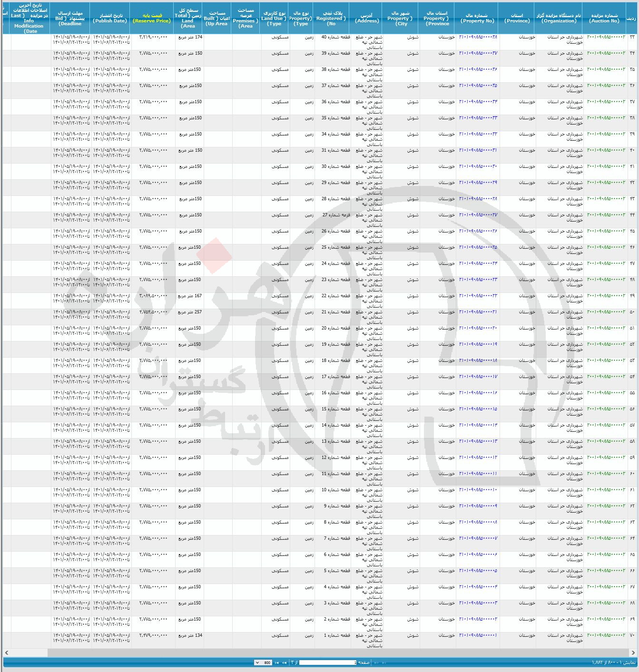This screenshot has width=639, height=672.
Task: Select the bid deadline cell in row 37
Action: tap(71, 107)
